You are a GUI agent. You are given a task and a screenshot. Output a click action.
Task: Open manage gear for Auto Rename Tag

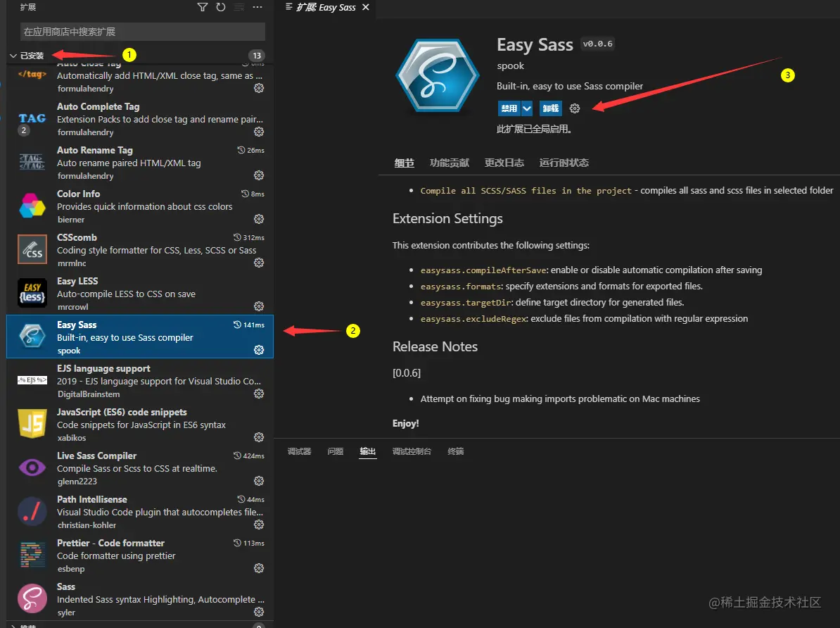pos(259,175)
